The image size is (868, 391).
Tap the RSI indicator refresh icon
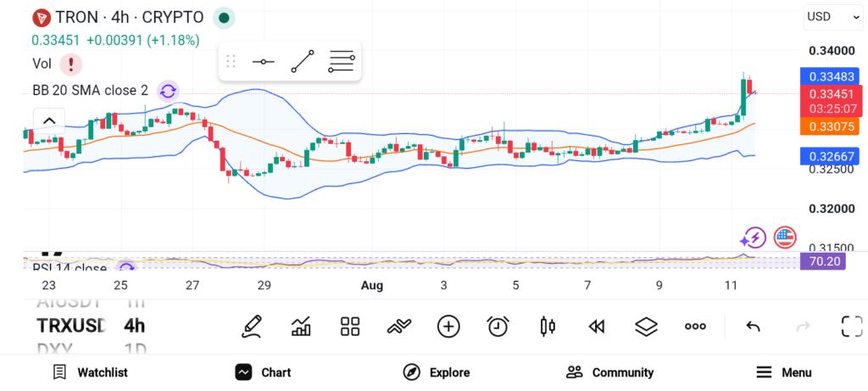coord(127,268)
